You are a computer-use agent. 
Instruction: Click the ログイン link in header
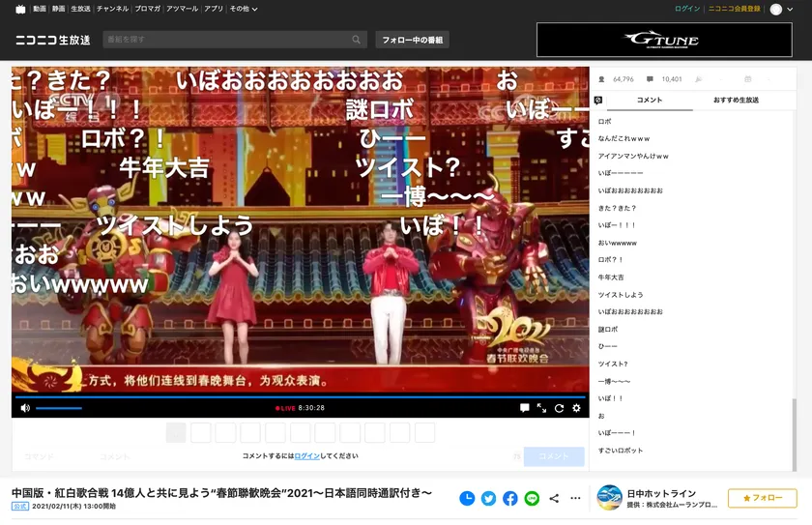point(687,9)
